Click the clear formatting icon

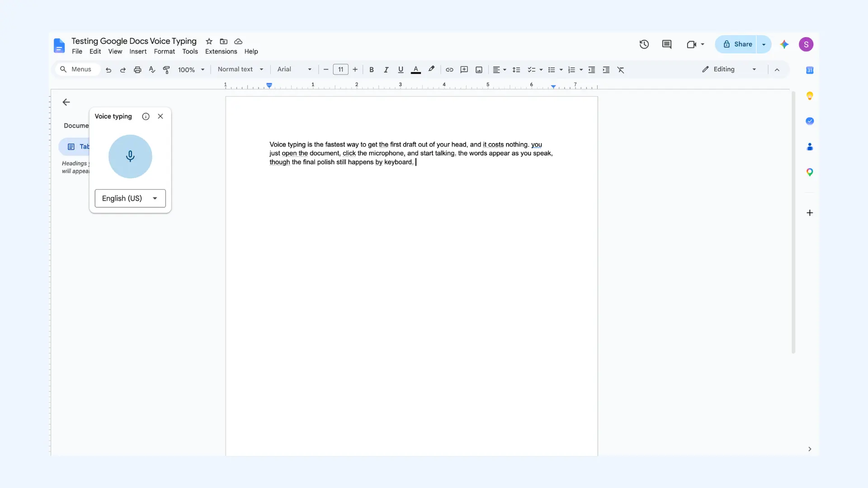click(x=621, y=70)
